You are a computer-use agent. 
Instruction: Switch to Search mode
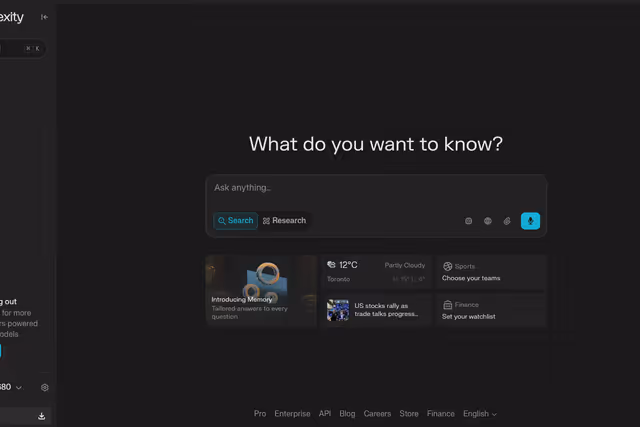(x=235, y=221)
